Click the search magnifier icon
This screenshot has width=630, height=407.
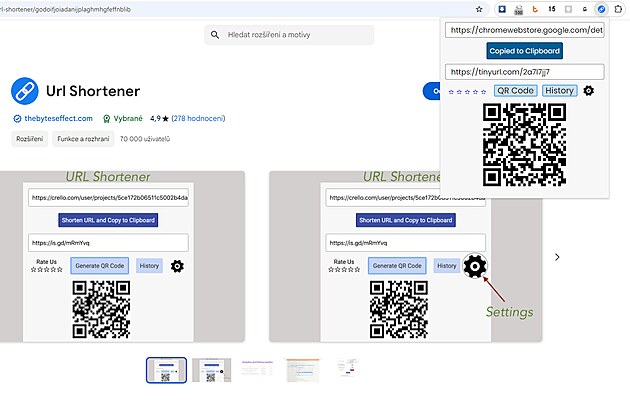[214, 35]
